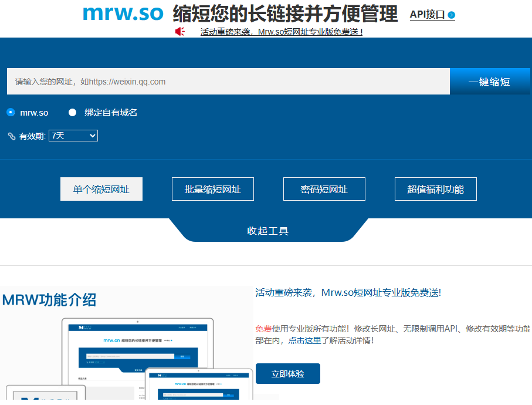Click the blue arrow icon beside API接口

[451, 15]
